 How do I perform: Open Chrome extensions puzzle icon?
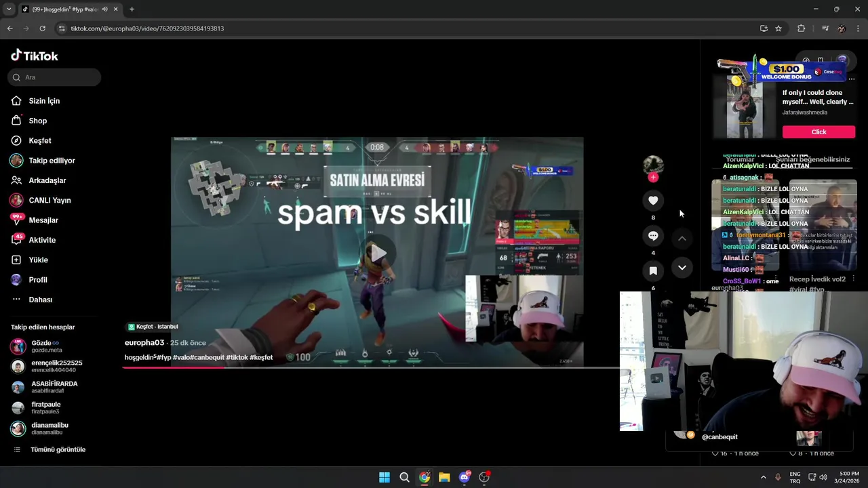pyautogui.click(x=802, y=28)
